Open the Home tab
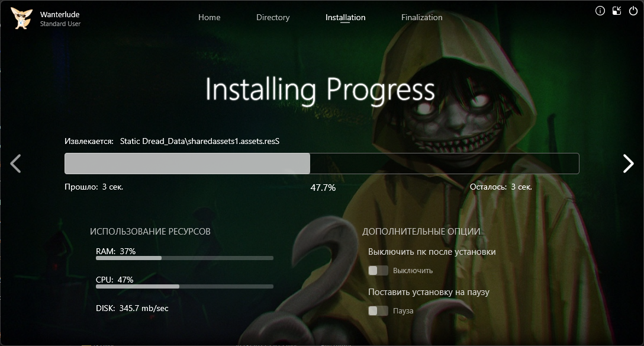644x346 pixels. pos(209,17)
